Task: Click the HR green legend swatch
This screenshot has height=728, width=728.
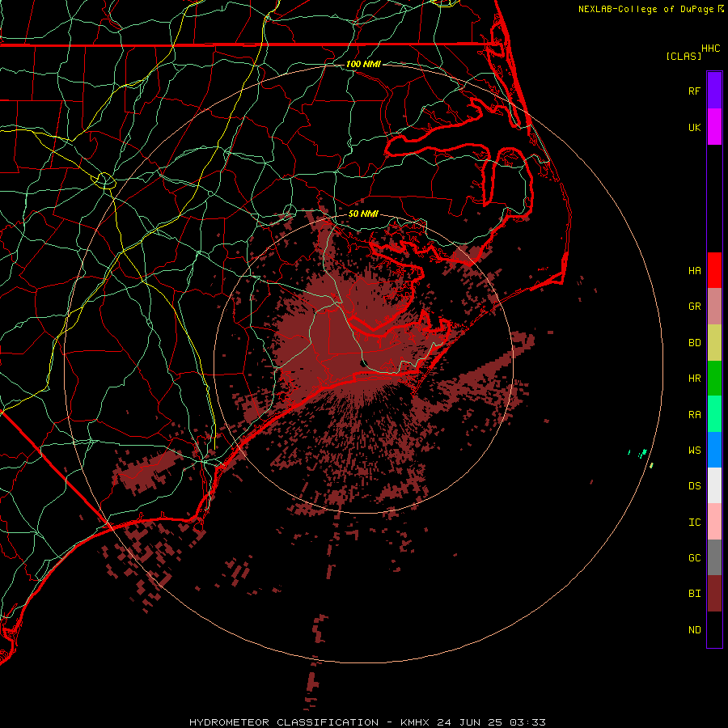Action: point(714,379)
